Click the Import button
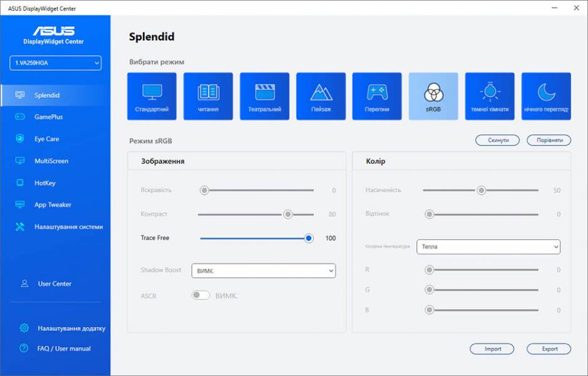This screenshot has height=376, width=588. 492,349
